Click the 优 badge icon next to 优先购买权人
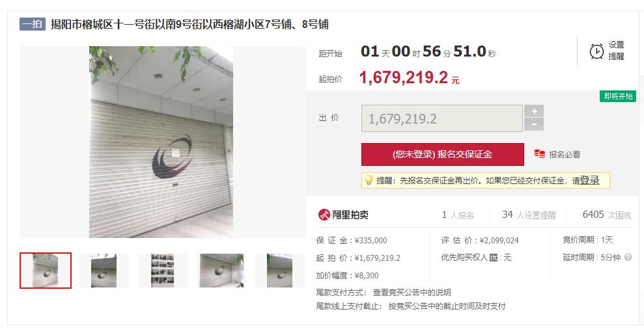644x333 pixels. tap(494, 258)
